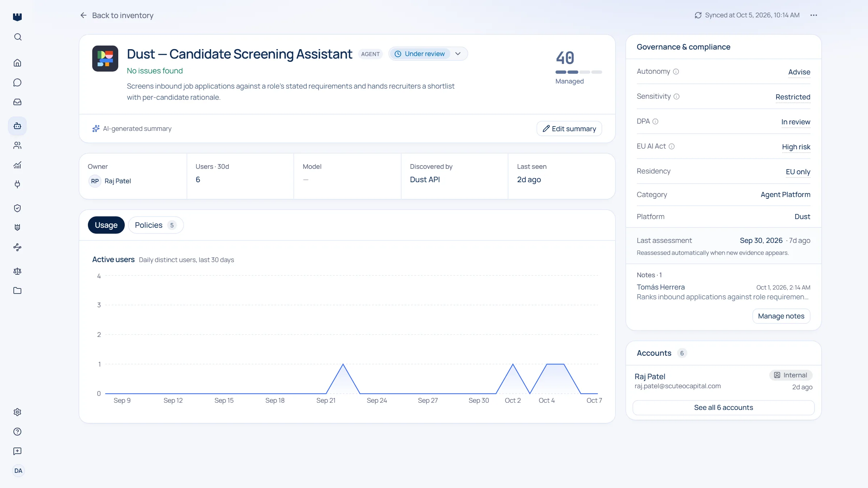Image resolution: width=868 pixels, height=488 pixels.
Task: Open the scales icon in sidebar
Action: 17,271
